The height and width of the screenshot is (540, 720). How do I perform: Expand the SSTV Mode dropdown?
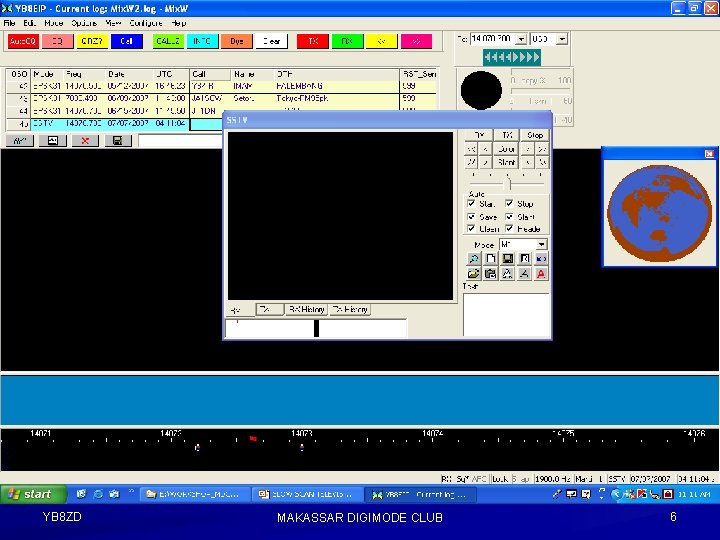point(542,244)
